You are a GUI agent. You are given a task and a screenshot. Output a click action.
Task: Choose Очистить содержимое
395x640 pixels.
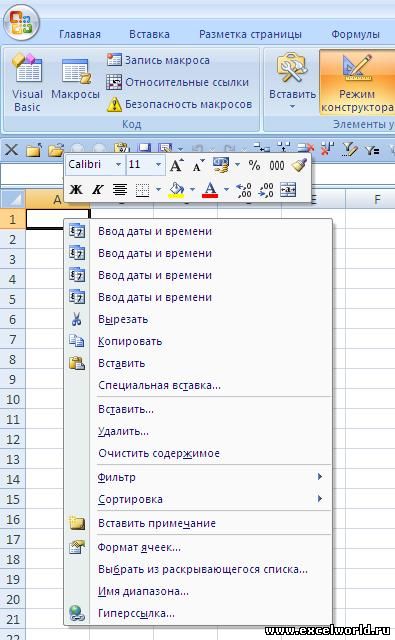pos(198,453)
